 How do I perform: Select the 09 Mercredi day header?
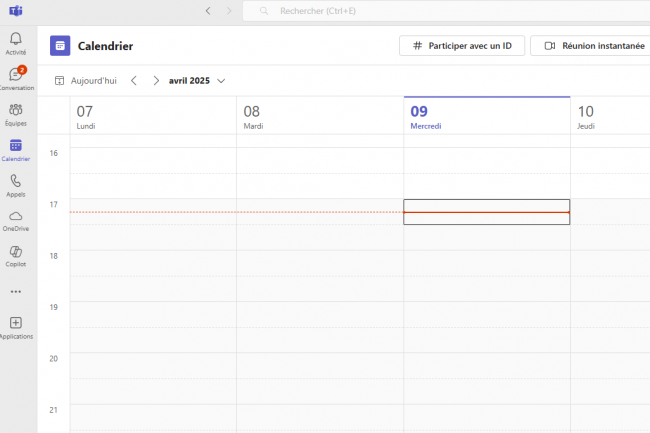tap(486, 116)
